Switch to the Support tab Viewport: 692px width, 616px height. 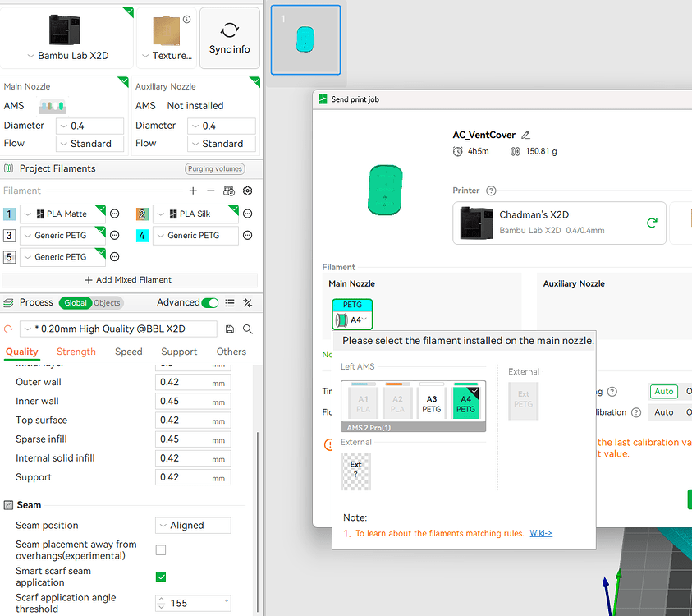(x=179, y=352)
